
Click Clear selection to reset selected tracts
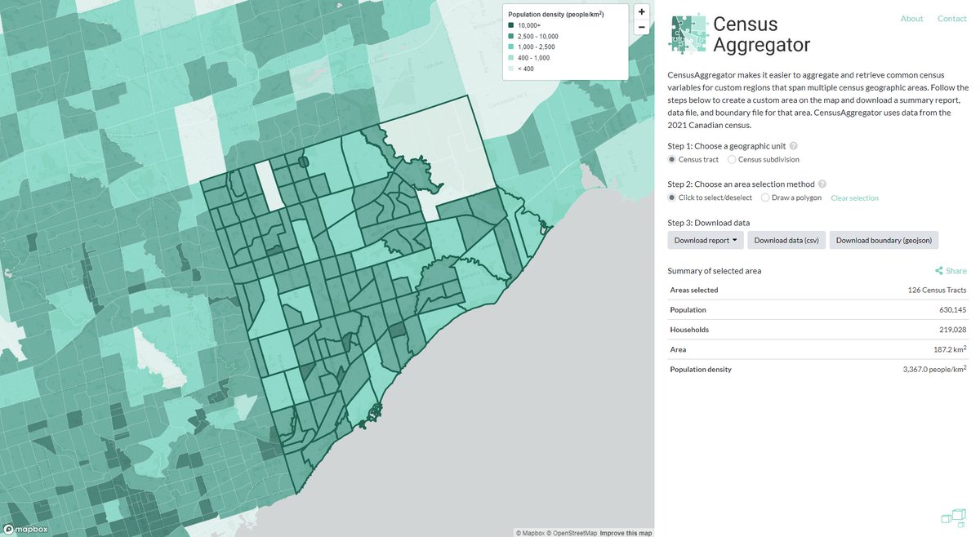pos(854,197)
